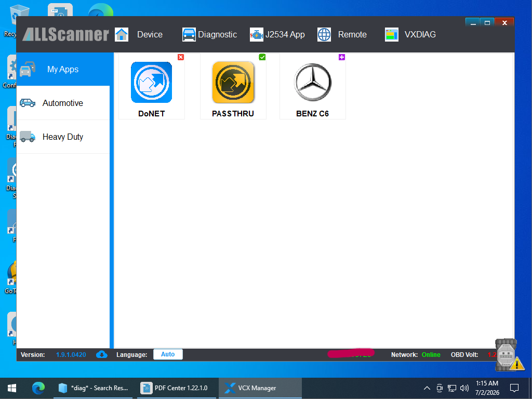Open the VXDIAG window icon

click(392, 35)
